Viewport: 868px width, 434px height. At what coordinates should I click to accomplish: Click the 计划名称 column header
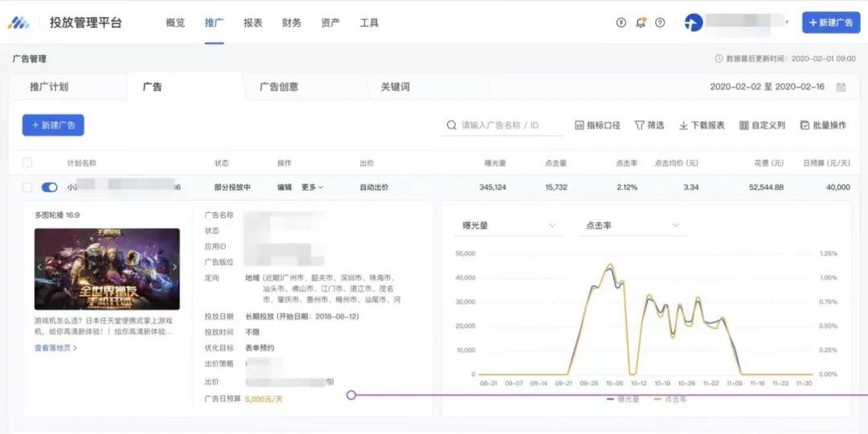(82, 163)
